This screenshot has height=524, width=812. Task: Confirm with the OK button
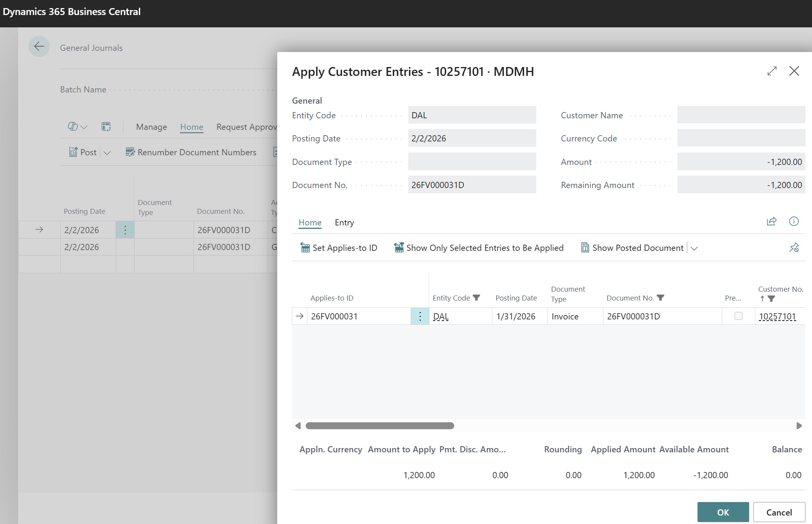tap(723, 512)
